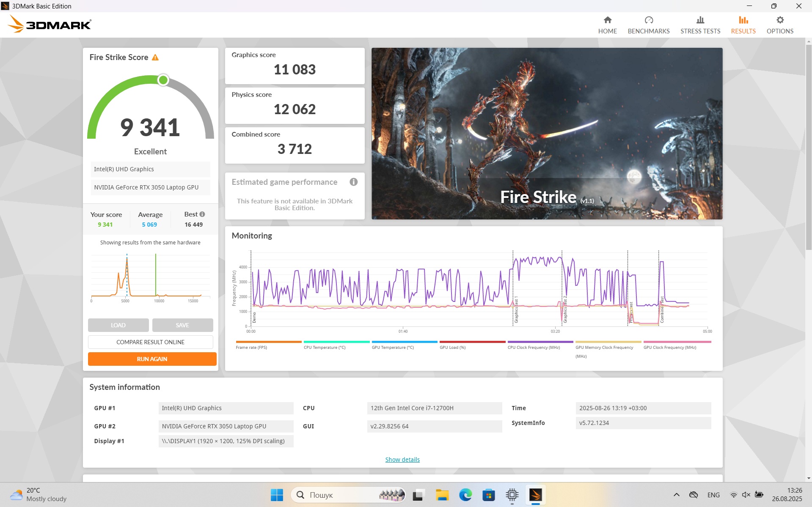812x507 pixels.
Task: Click the GPU #2 value field
Action: click(x=226, y=426)
